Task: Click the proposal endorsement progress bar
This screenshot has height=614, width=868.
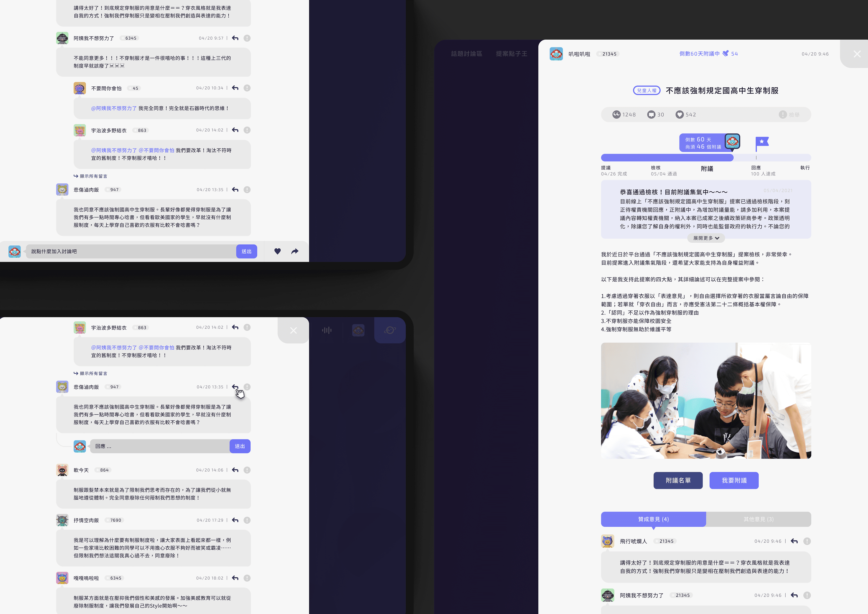Action: (x=706, y=158)
